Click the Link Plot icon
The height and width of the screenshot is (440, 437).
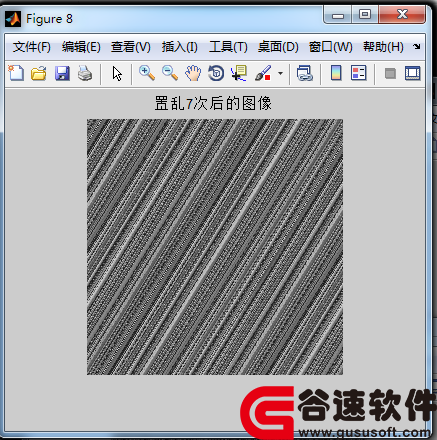[x=305, y=73]
